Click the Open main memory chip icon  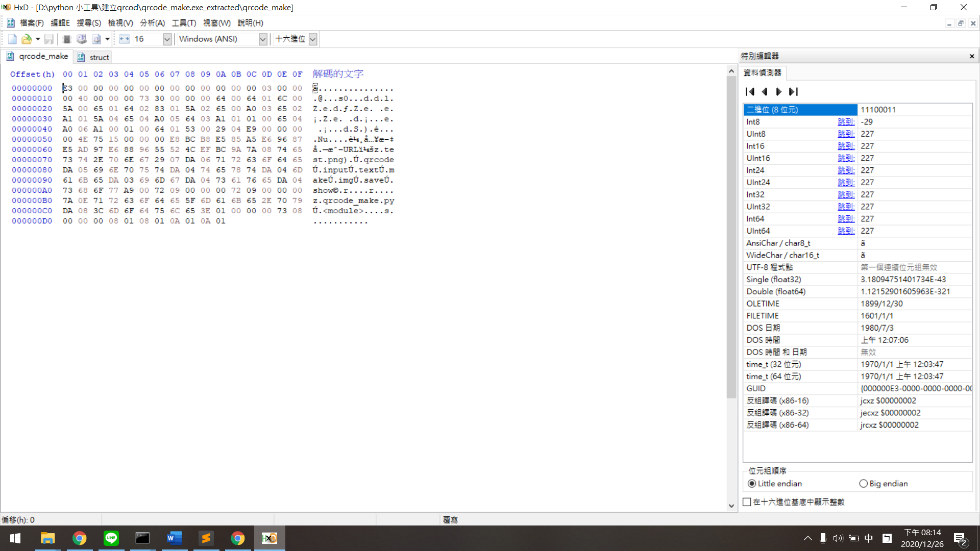(x=67, y=39)
